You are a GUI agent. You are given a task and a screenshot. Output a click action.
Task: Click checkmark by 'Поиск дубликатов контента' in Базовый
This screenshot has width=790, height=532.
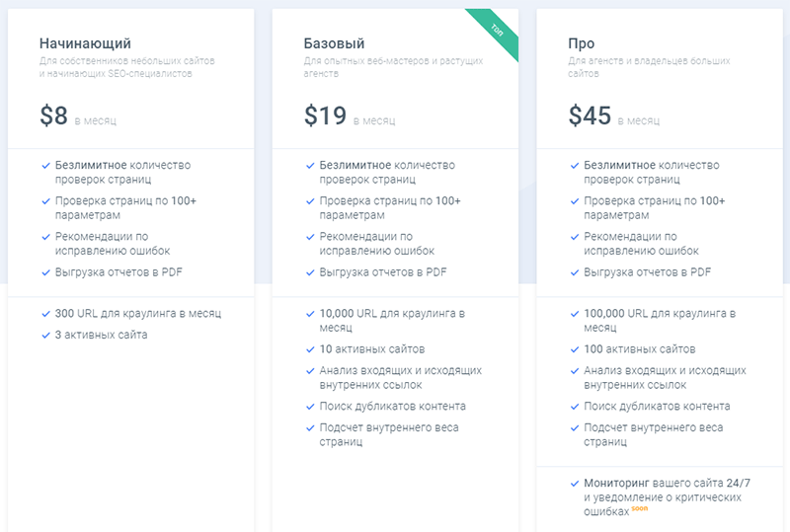(310, 407)
